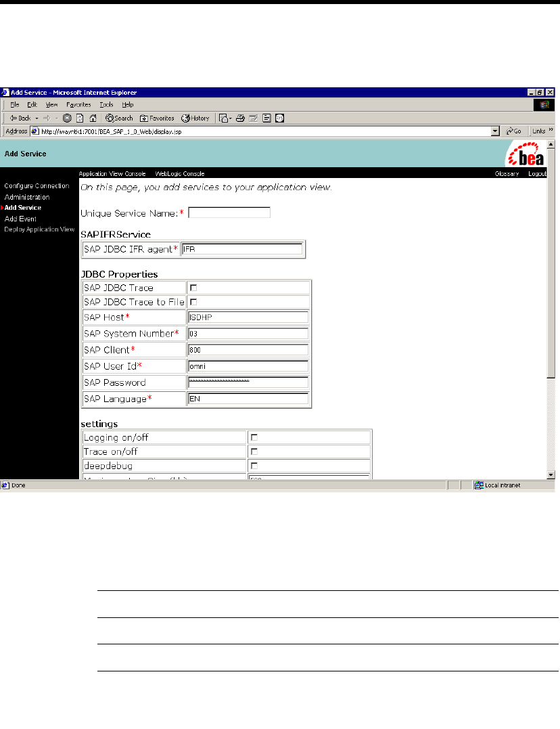The height and width of the screenshot is (729, 560).
Task: Select Add Service in the sidebar
Action: (x=23, y=208)
